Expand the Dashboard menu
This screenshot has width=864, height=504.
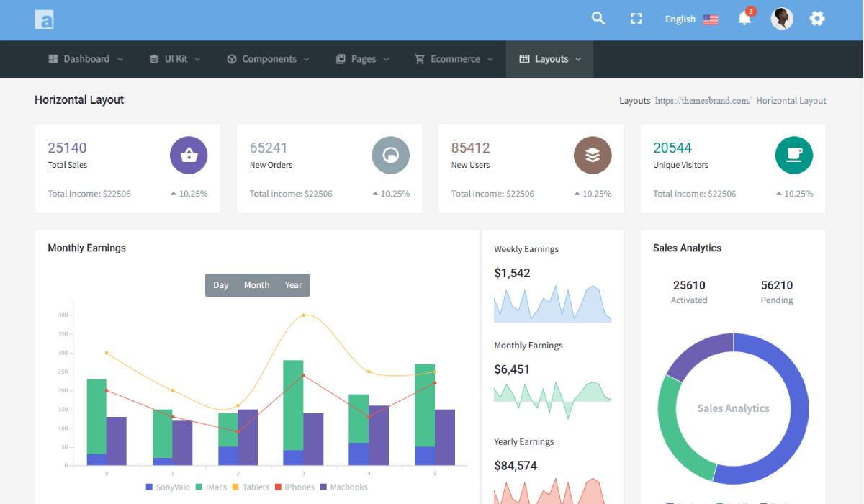pos(86,59)
